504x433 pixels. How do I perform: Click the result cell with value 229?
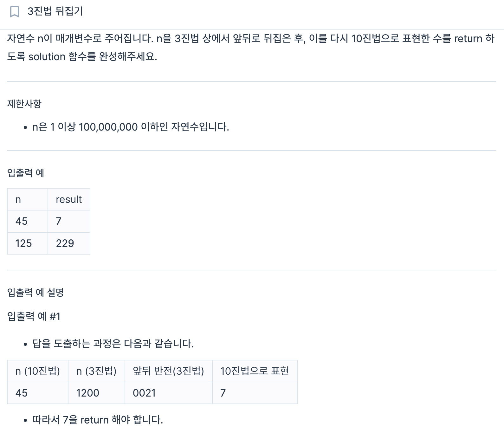69,243
